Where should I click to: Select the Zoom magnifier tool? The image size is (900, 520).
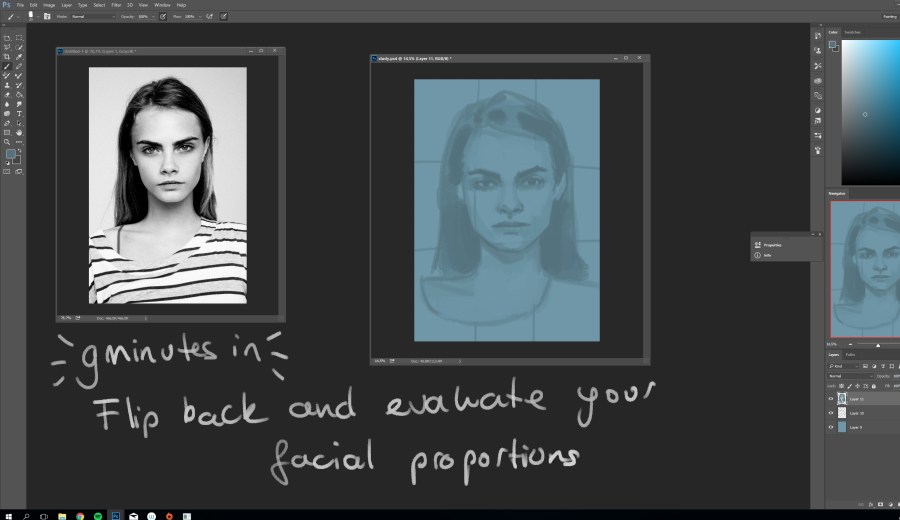[x=8, y=142]
